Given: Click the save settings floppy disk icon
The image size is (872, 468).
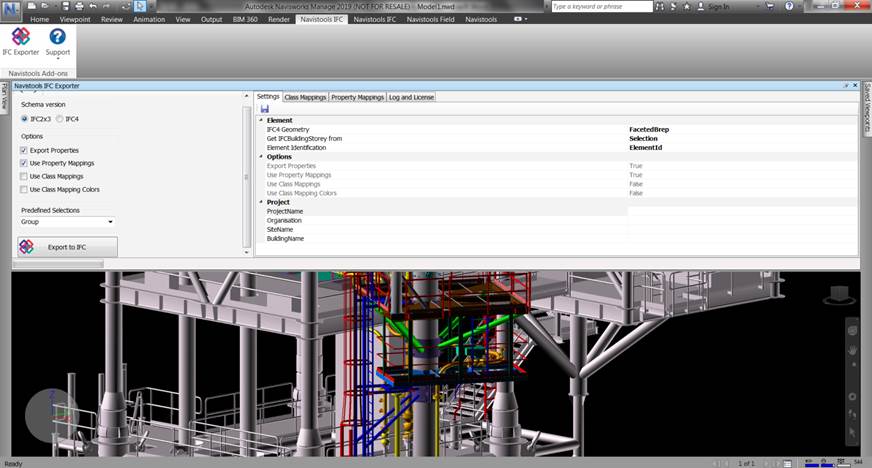Looking at the screenshot, I should pos(265,109).
